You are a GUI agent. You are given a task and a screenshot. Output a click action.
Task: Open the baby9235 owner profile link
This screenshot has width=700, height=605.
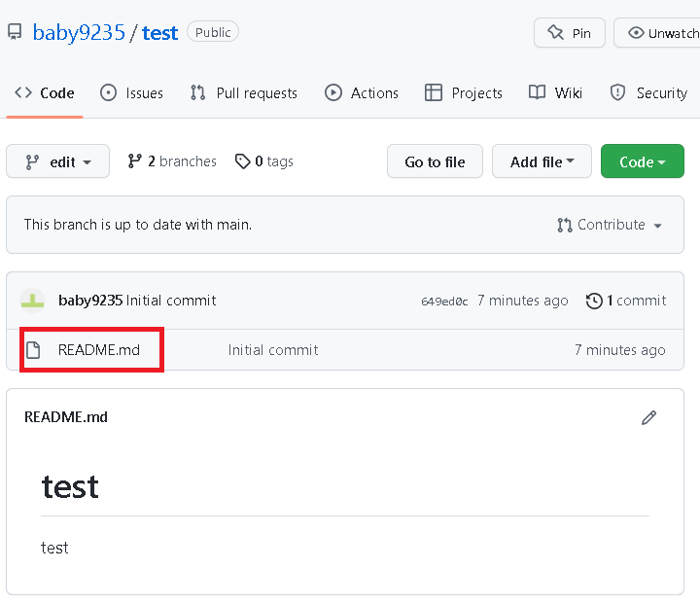pyautogui.click(x=79, y=33)
